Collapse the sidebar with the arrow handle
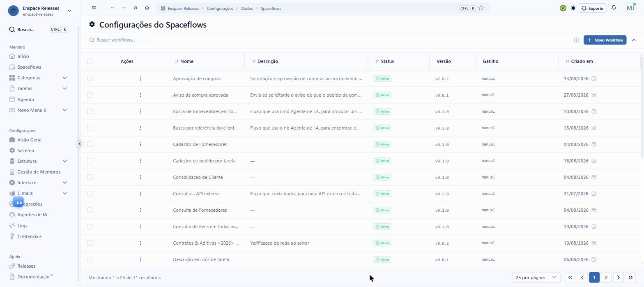The image size is (644, 287). coord(80,143)
